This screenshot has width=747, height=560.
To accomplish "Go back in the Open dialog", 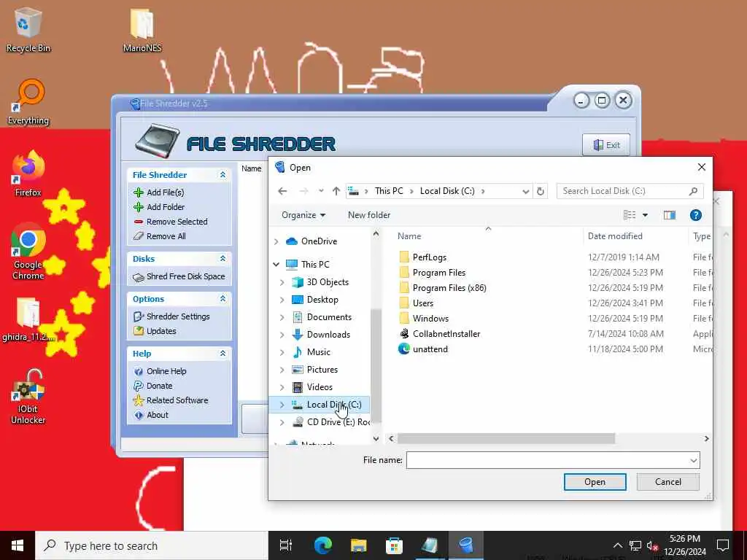I will point(282,191).
